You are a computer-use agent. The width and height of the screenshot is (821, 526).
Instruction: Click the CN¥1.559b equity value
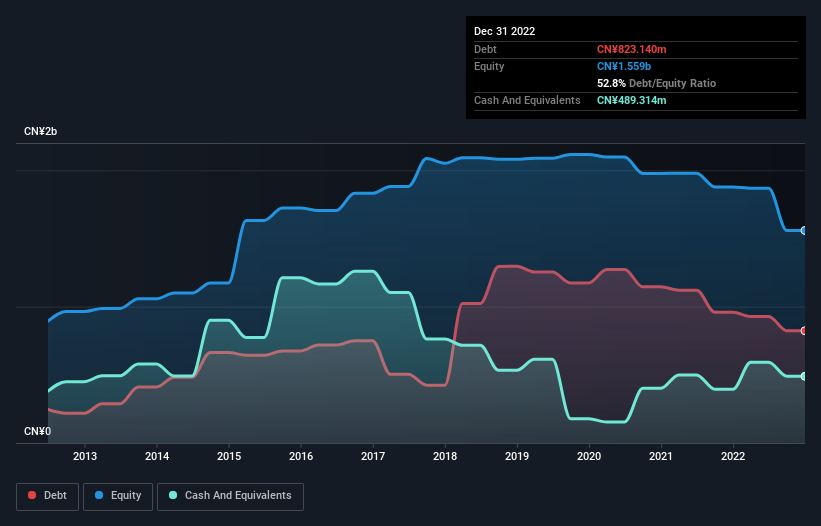(624, 66)
